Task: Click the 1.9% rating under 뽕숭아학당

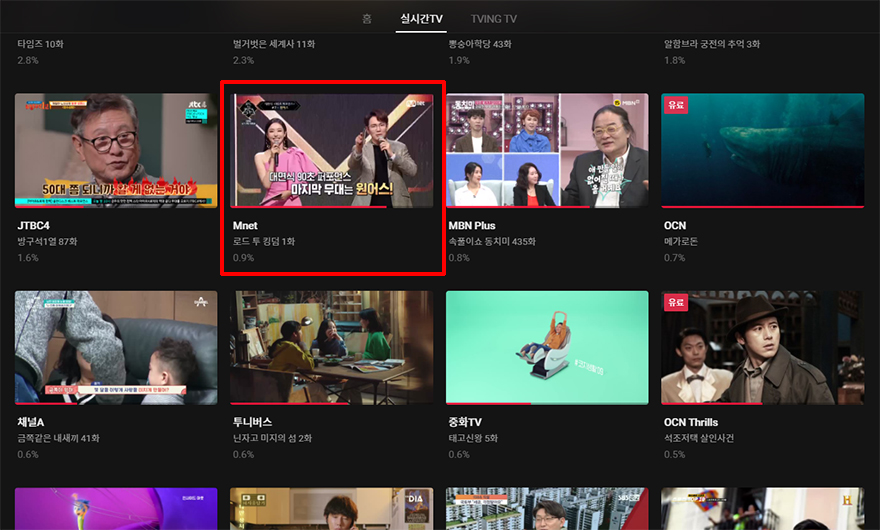Action: click(x=459, y=60)
